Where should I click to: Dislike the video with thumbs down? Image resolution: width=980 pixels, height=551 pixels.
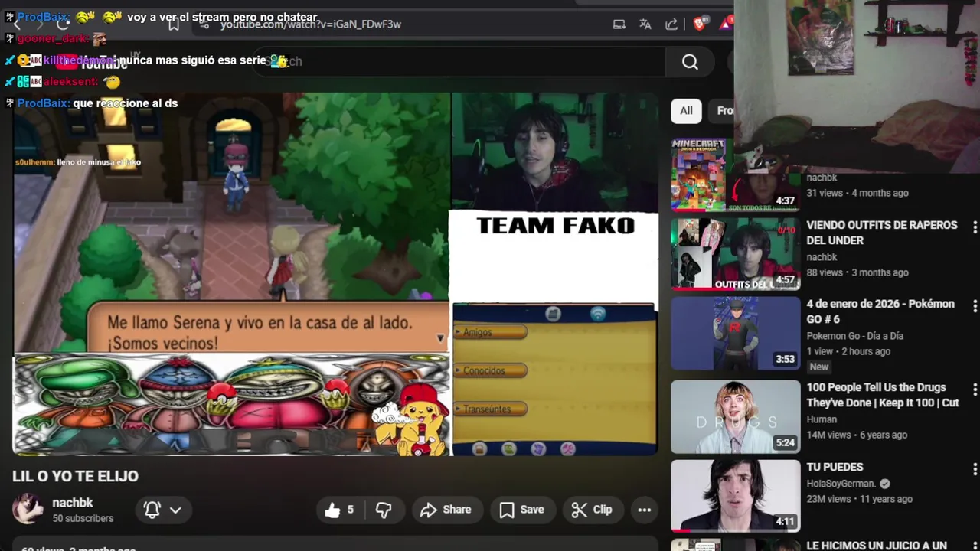(x=384, y=510)
